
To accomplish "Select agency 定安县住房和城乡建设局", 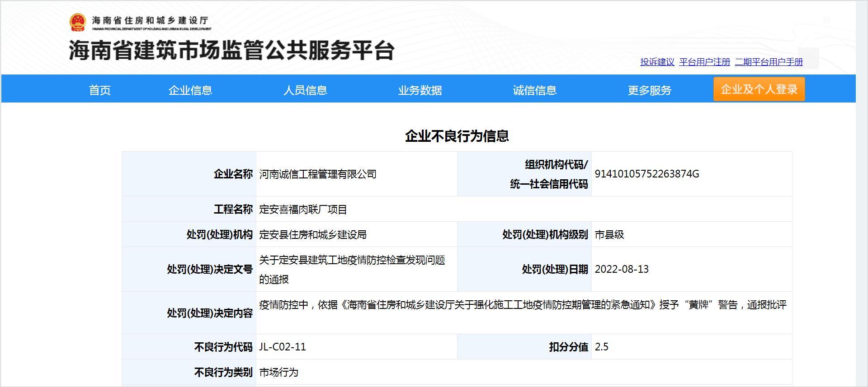I will (313, 235).
